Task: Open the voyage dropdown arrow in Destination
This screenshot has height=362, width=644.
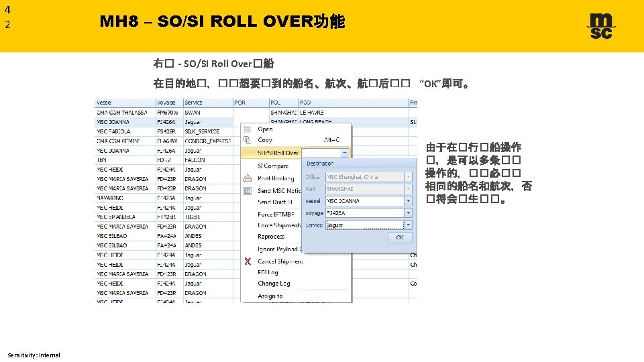Action: (409, 213)
